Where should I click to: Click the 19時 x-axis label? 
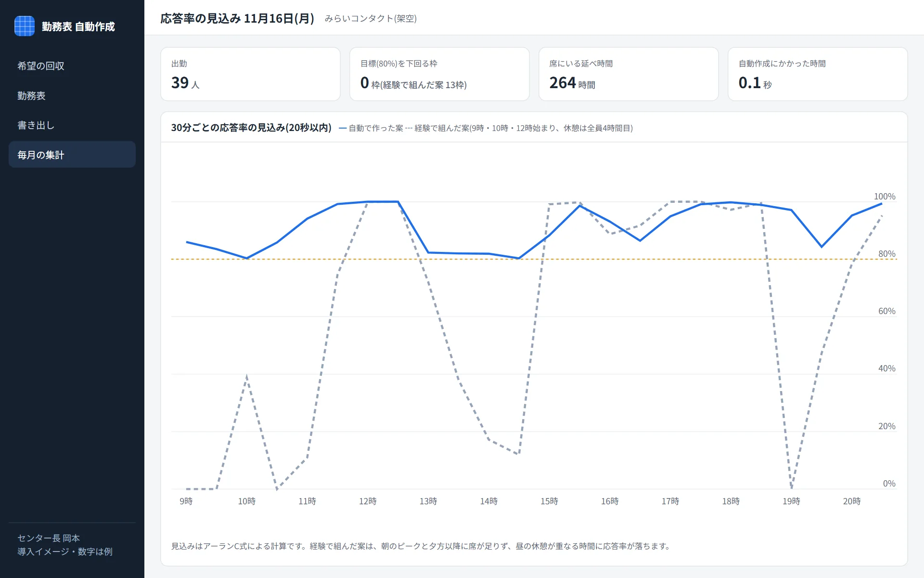791,501
